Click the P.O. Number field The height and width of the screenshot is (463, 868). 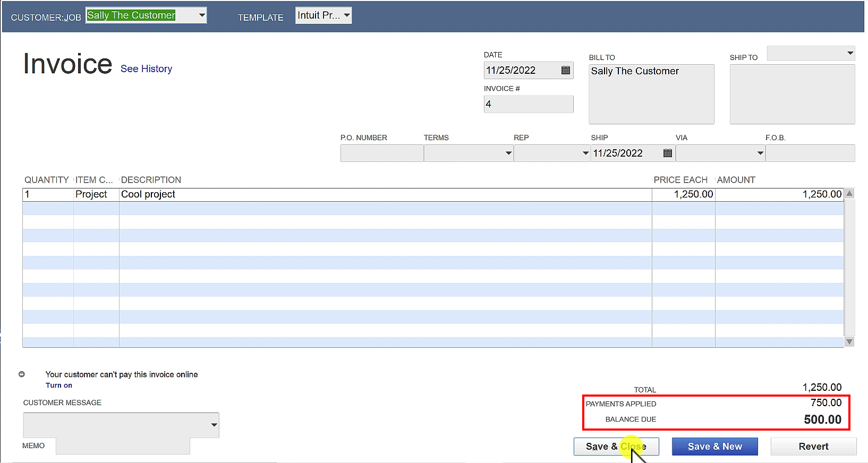point(382,153)
